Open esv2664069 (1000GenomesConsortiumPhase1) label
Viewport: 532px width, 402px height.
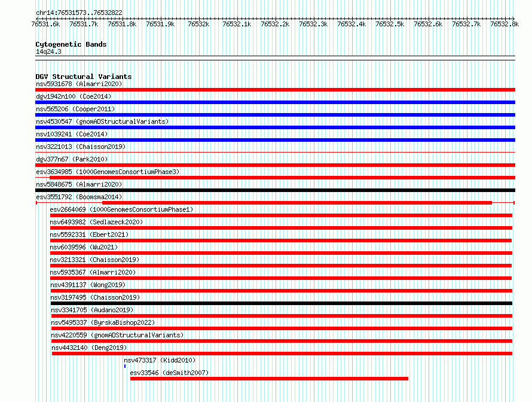coord(121,209)
